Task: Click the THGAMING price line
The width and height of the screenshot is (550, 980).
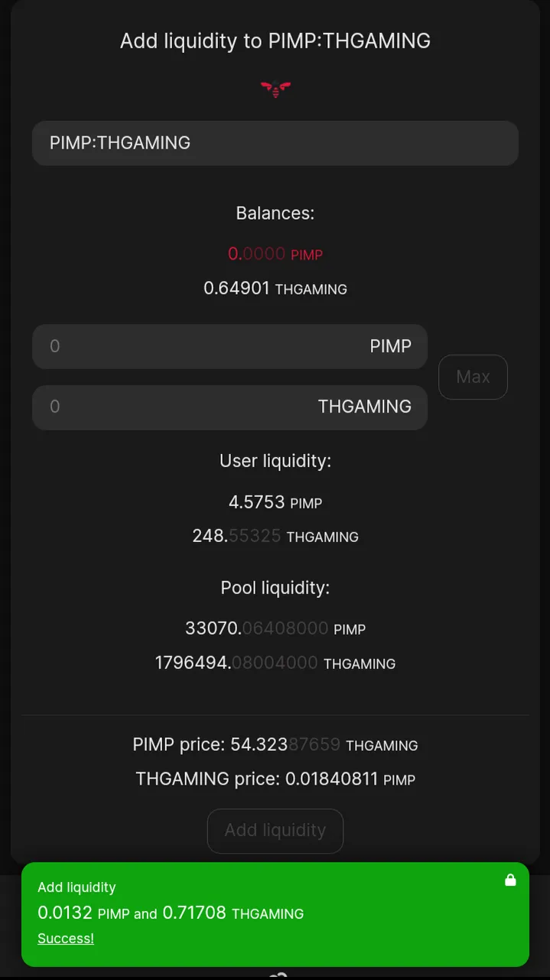Action: pyautogui.click(x=275, y=779)
